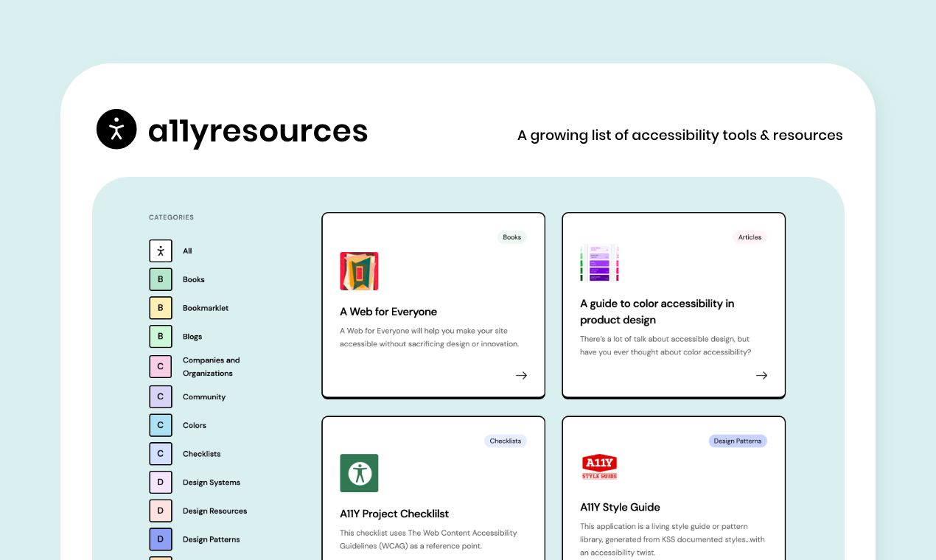This screenshot has height=560, width=936.
Task: Open the A11Y Project Checklist title
Action: [394, 514]
